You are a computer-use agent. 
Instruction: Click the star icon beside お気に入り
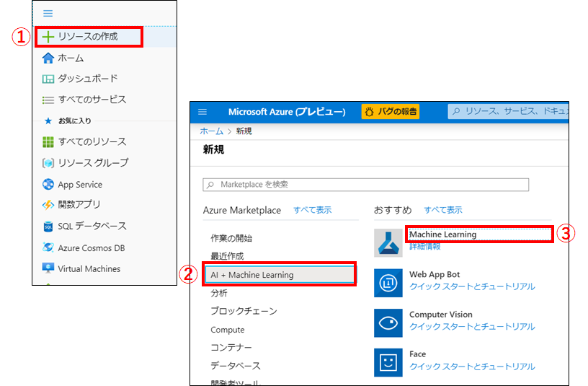tap(48, 121)
